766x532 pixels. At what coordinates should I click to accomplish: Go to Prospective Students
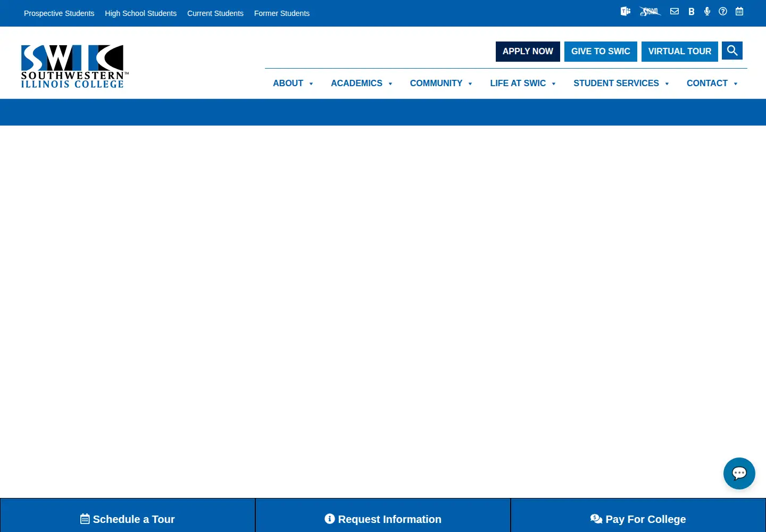[59, 13]
